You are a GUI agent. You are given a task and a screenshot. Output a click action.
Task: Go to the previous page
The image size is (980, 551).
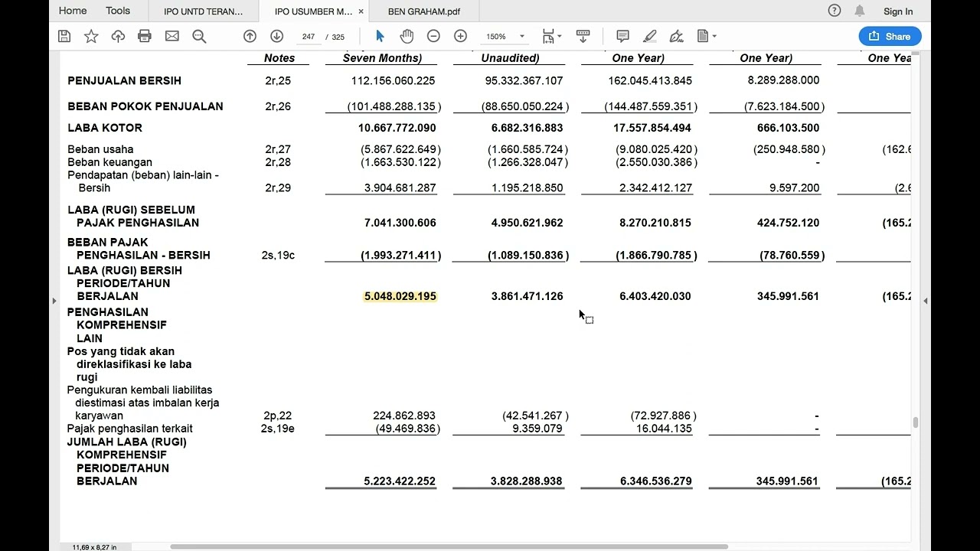(250, 36)
